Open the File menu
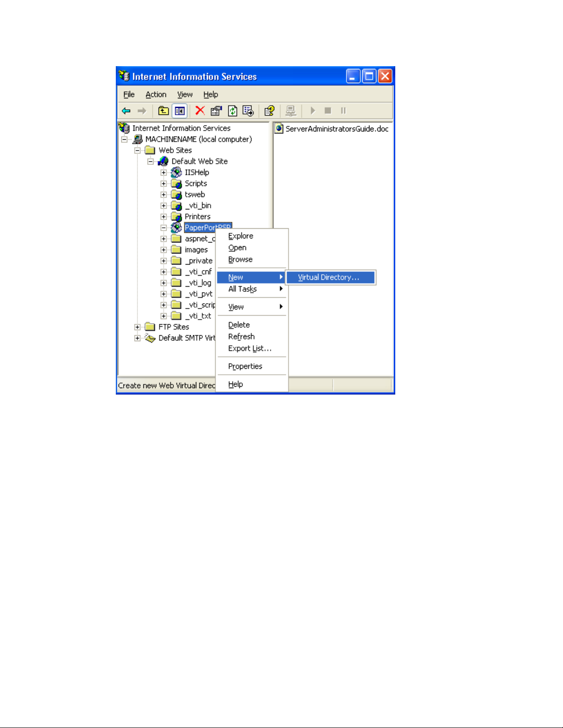This screenshot has height=728, width=563. tap(129, 94)
